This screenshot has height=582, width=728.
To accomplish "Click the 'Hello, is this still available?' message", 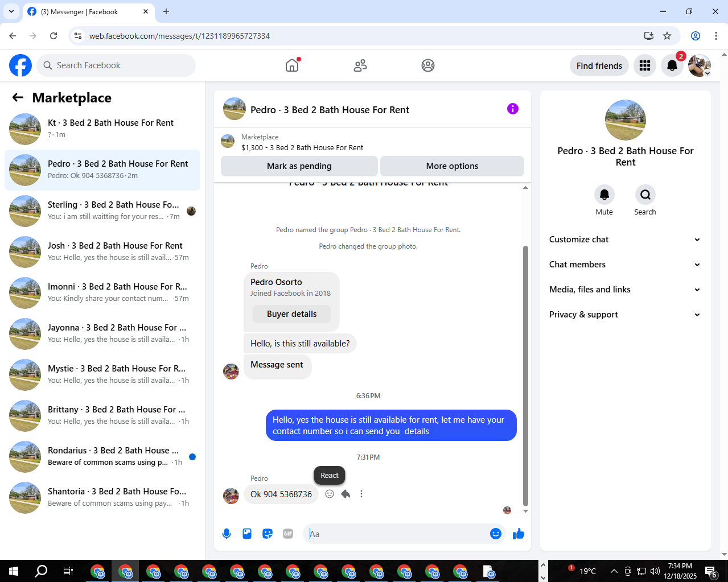I will [x=300, y=344].
